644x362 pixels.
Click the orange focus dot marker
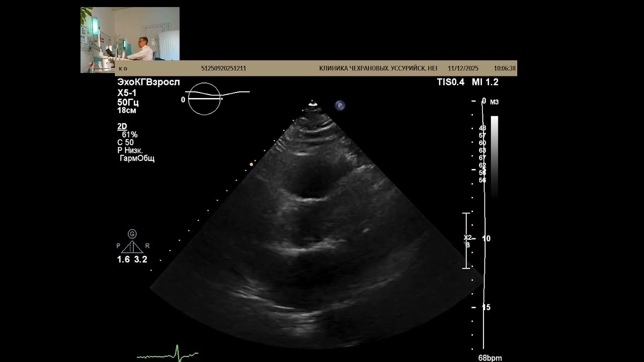click(251, 164)
